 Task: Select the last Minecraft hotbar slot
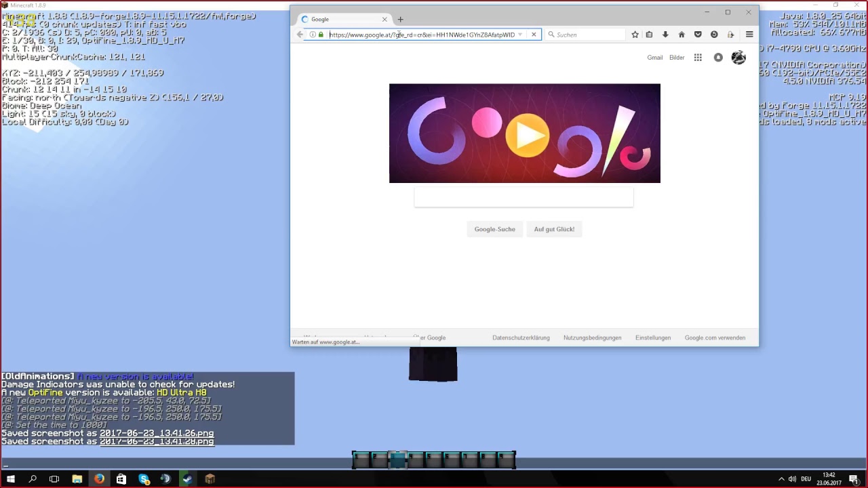[x=507, y=460]
